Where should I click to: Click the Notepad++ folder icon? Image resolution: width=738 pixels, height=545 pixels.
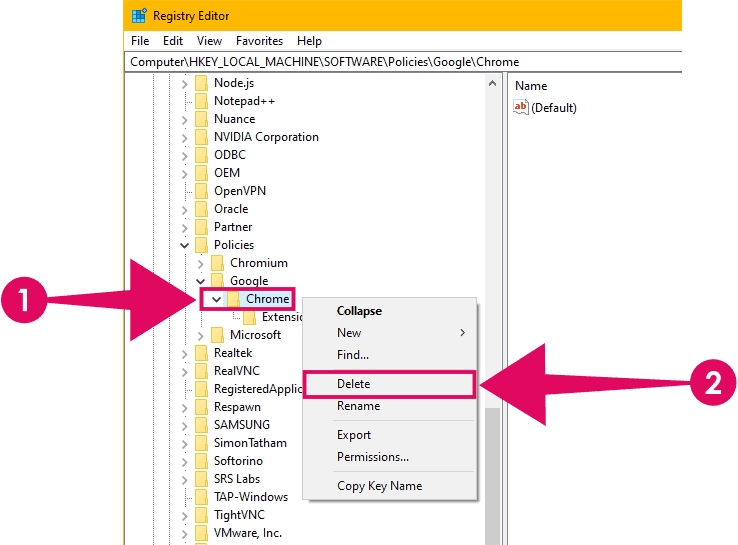(201, 101)
